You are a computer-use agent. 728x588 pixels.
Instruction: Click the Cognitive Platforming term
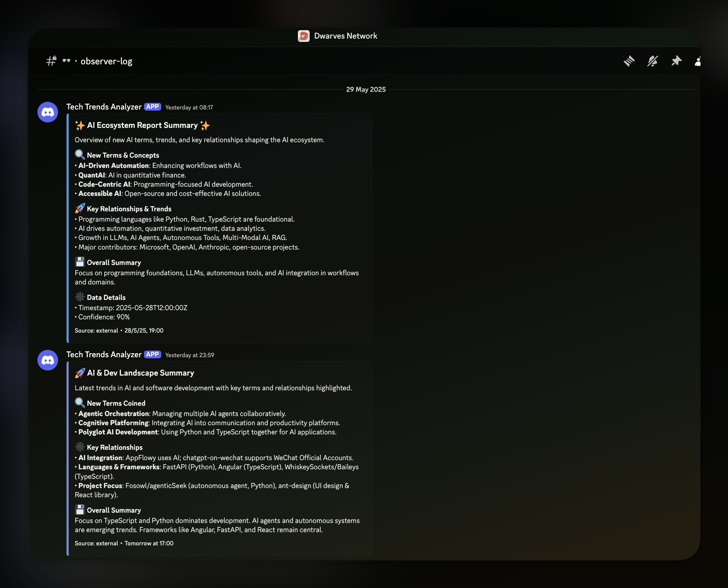pos(113,423)
